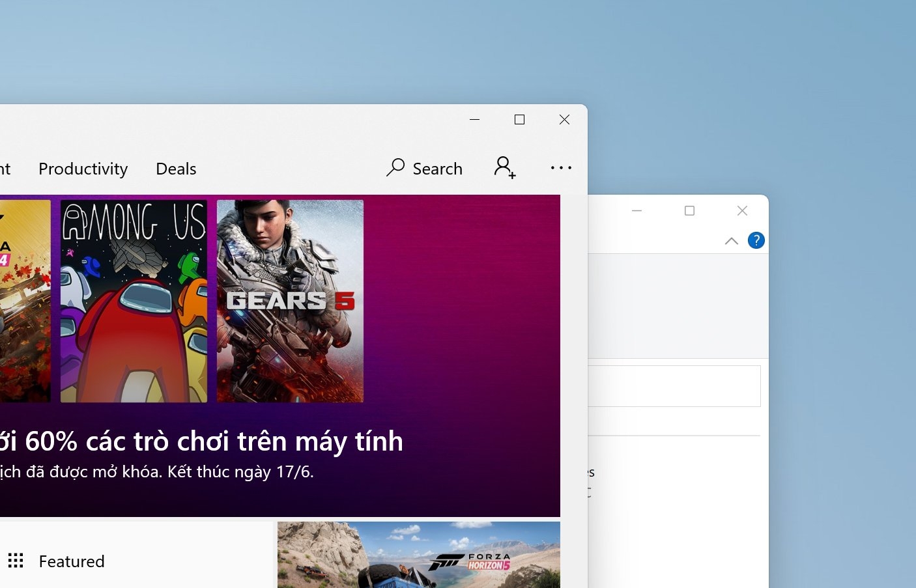Select the Among Us game cover
916x588 pixels.
pyautogui.click(x=134, y=301)
